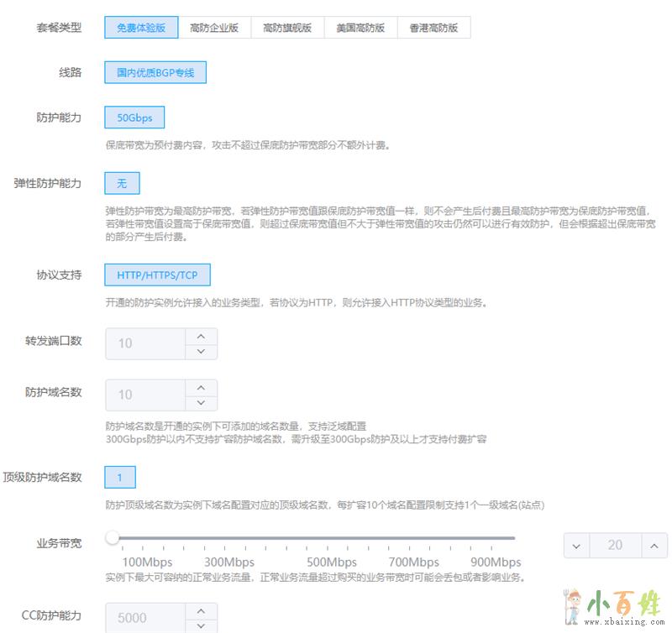Decrease 业务带宽 value with down chevron
The width and height of the screenshot is (672, 633).
pos(575,546)
